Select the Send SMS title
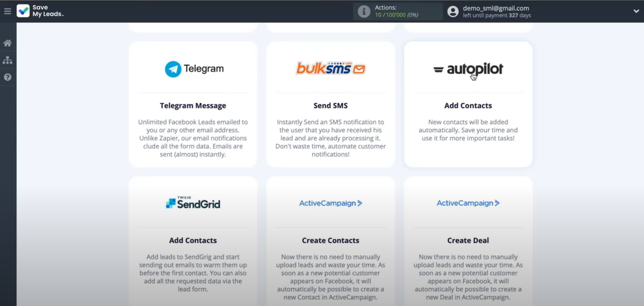Image resolution: width=644 pixels, height=306 pixels. [331, 106]
